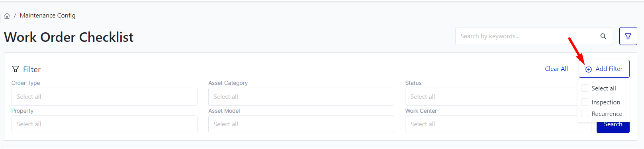Focus the Search by keywords field
Viewport: 644px width, 149px height.
click(527, 36)
